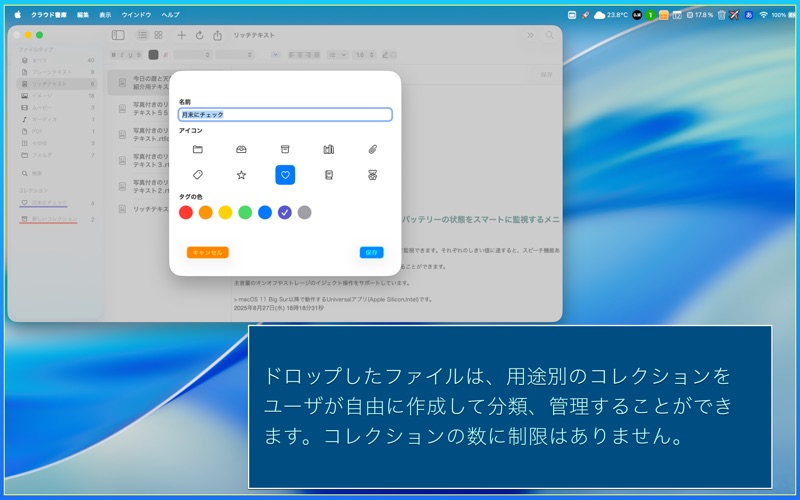Click the cloud weather icon in the menu bar

point(599,15)
